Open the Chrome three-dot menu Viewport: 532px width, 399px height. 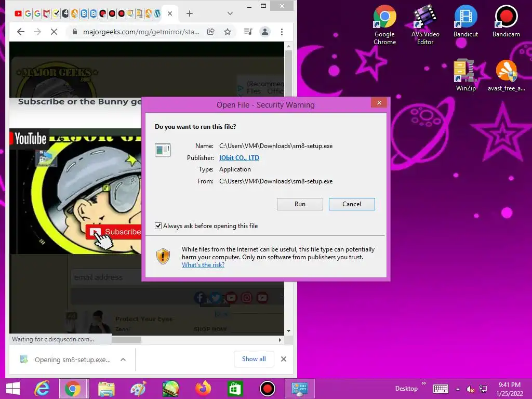point(282,32)
